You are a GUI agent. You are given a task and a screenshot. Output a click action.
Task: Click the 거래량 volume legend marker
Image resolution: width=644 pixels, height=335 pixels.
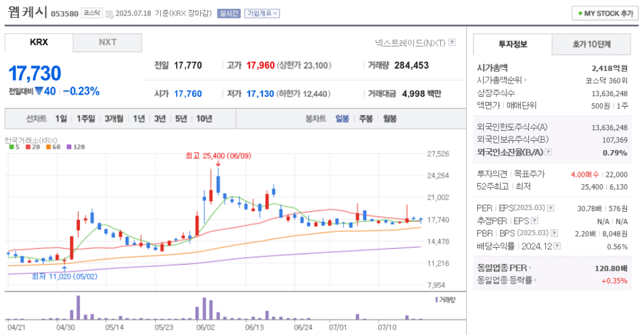[446, 300]
